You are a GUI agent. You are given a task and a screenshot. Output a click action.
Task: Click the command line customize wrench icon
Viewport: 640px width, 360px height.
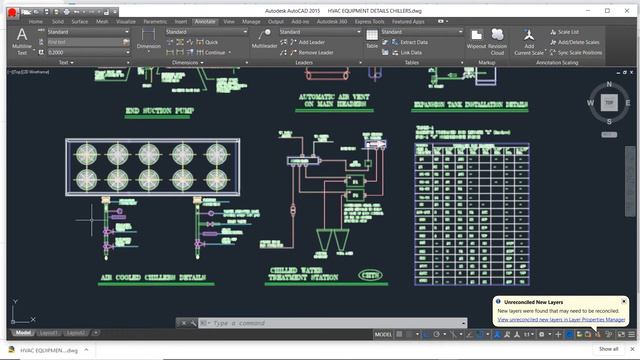(x=193, y=323)
